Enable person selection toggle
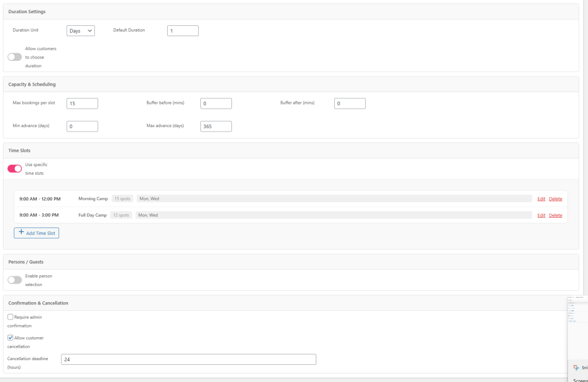 click(14, 280)
